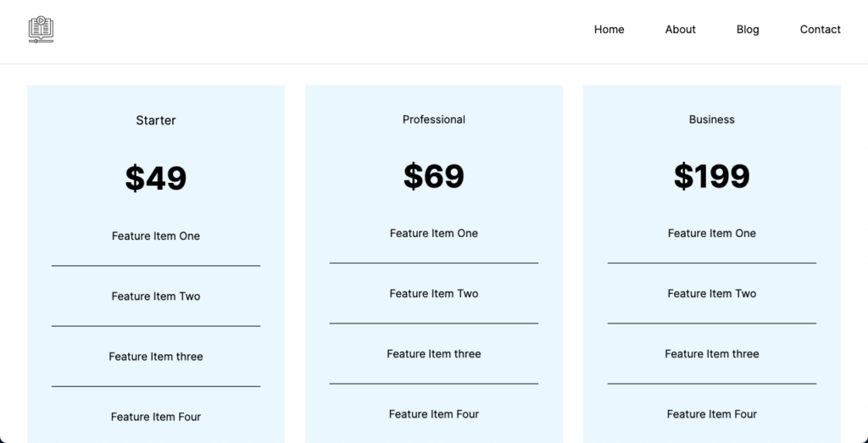Image resolution: width=868 pixels, height=443 pixels.
Task: Click the Business plan heading
Action: (712, 119)
